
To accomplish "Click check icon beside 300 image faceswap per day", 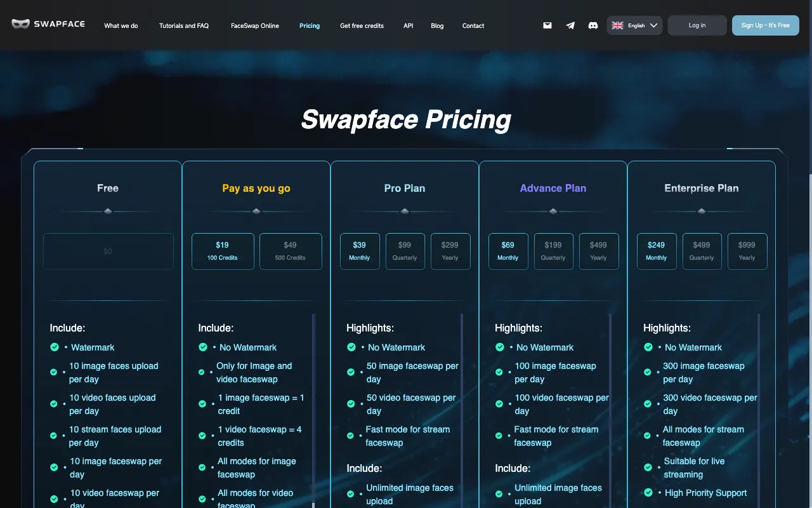I will [648, 372].
